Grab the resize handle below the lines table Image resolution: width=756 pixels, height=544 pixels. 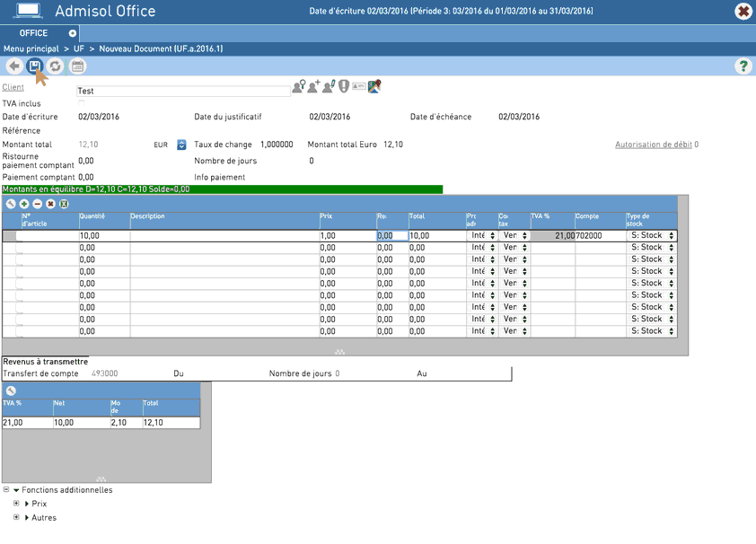[x=340, y=352]
